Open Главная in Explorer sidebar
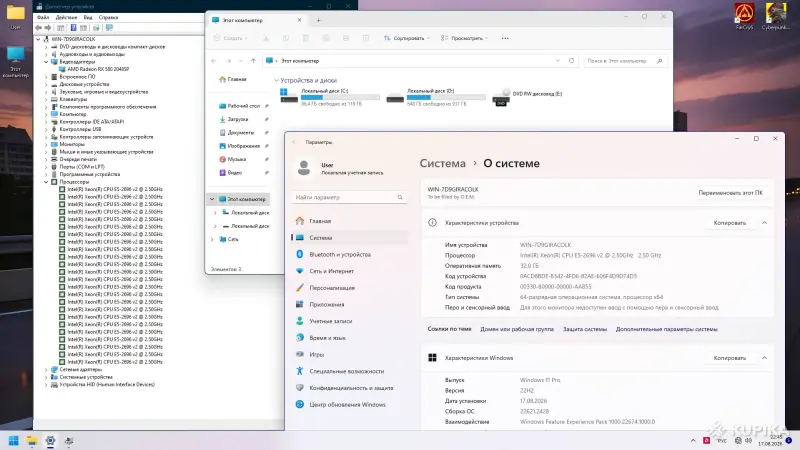The image size is (800, 450). tap(233, 80)
